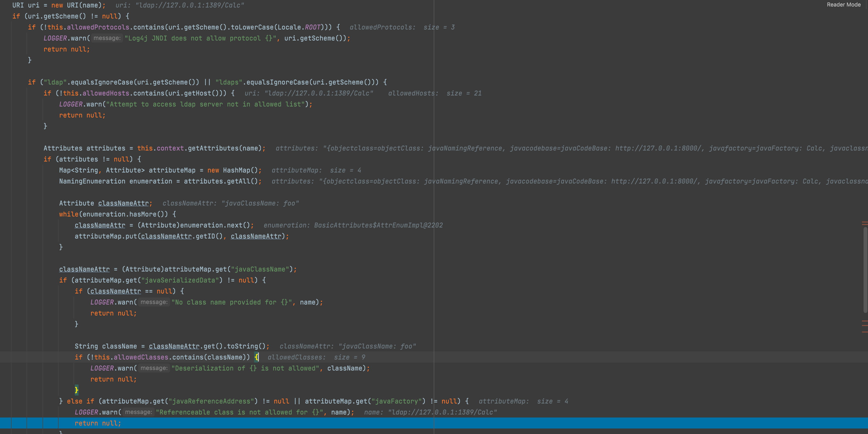Click the underlined classNameAttr declaration

(123, 203)
